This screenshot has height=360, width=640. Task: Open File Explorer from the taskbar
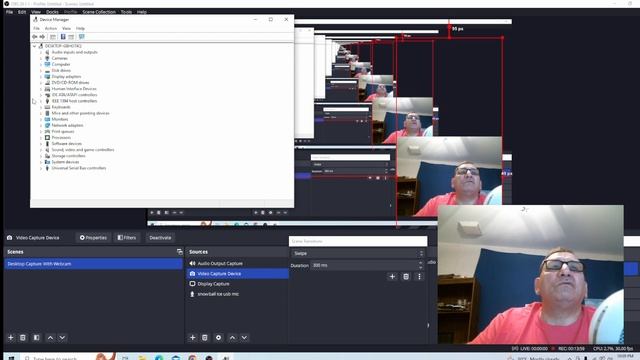[142, 358]
